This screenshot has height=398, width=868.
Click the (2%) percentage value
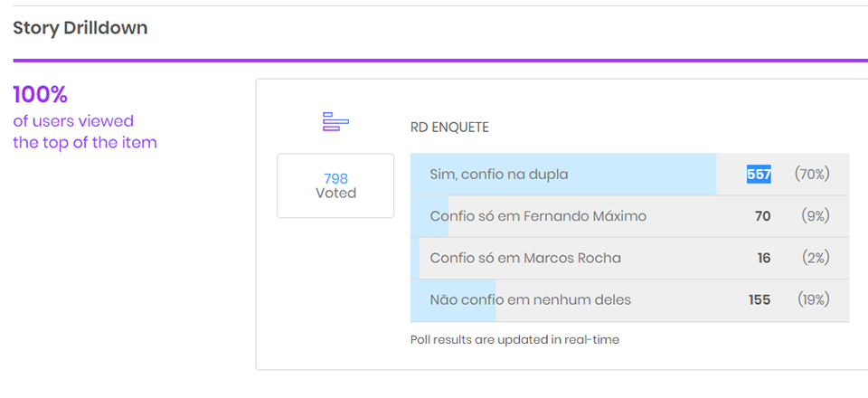coord(815,258)
